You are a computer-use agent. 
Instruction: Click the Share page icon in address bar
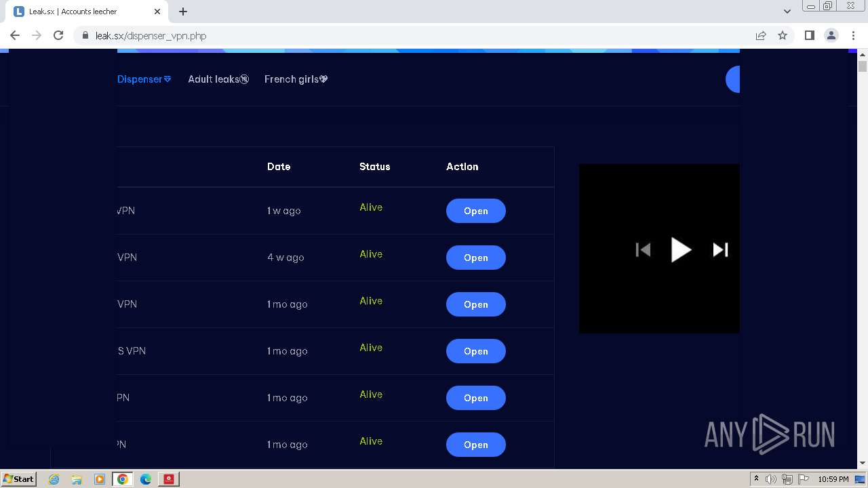click(x=761, y=35)
